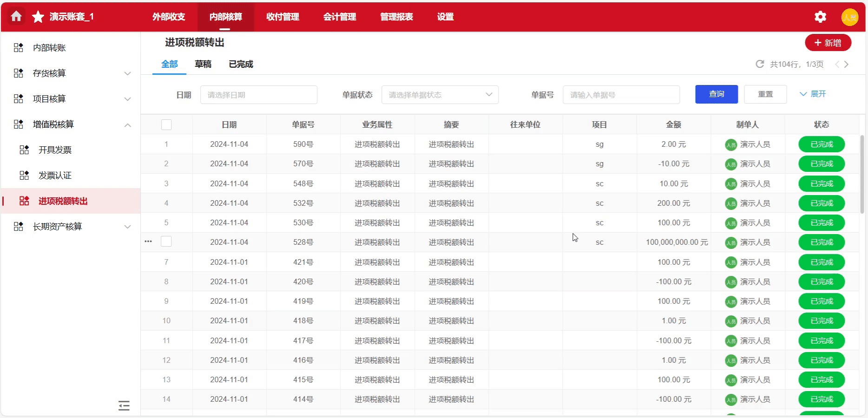Click the 新增 button
Image resolution: width=868 pixels, height=418 pixels.
point(828,43)
